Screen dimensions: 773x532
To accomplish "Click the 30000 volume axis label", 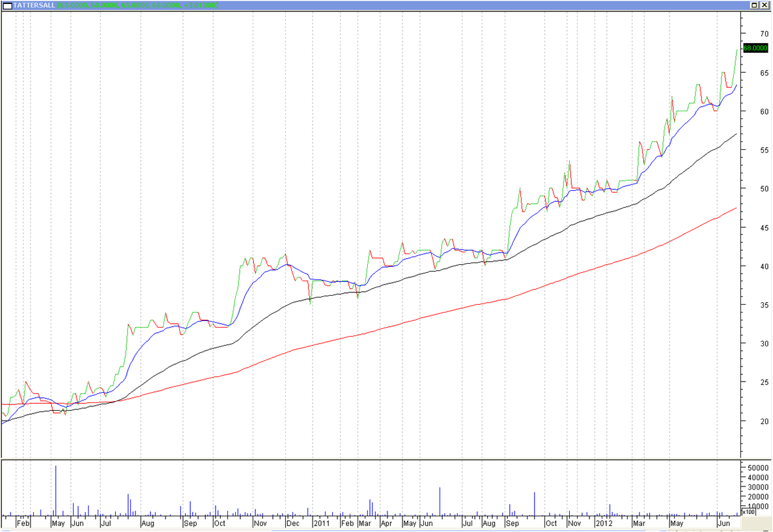I will coord(758,487).
